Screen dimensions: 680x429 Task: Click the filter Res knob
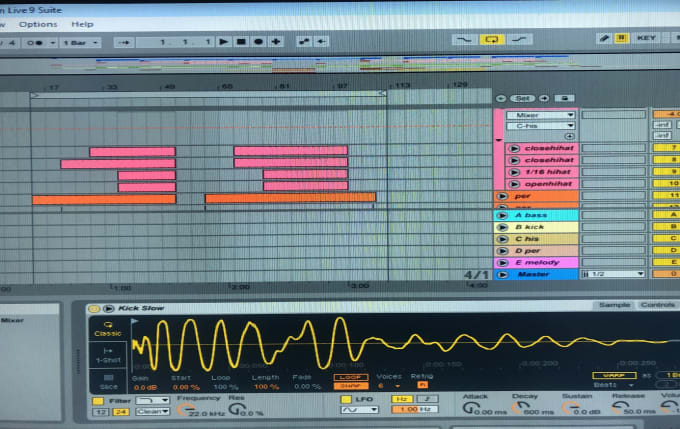236,409
